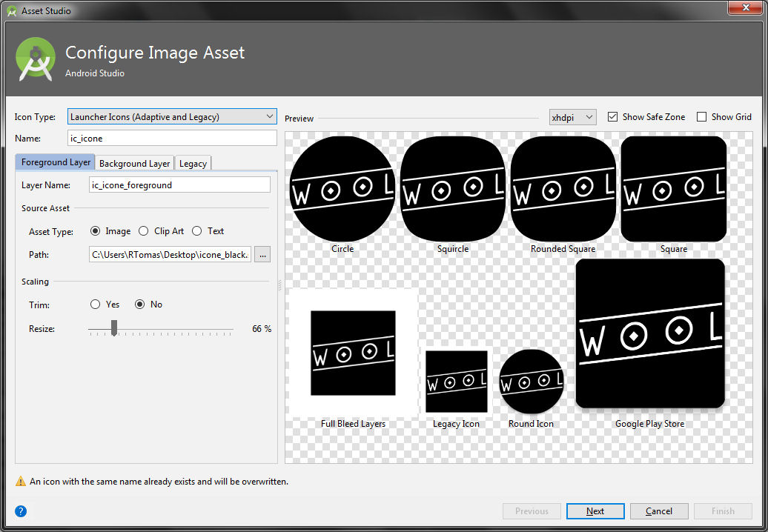The width and height of the screenshot is (768, 532).
Task: Select the Clip Art asset type
Action: (143, 231)
